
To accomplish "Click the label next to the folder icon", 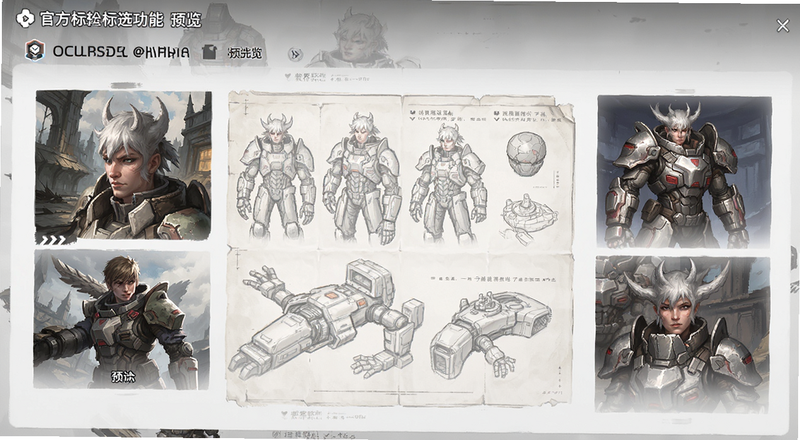I will point(244,53).
